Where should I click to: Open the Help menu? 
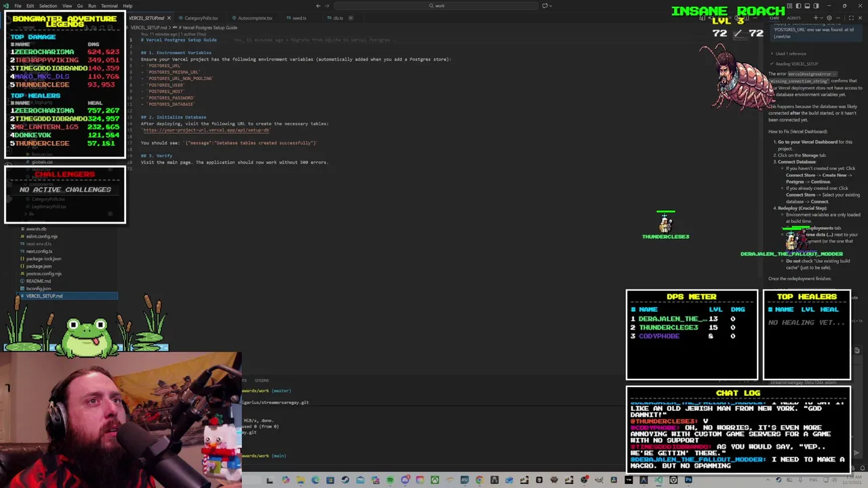pos(127,5)
